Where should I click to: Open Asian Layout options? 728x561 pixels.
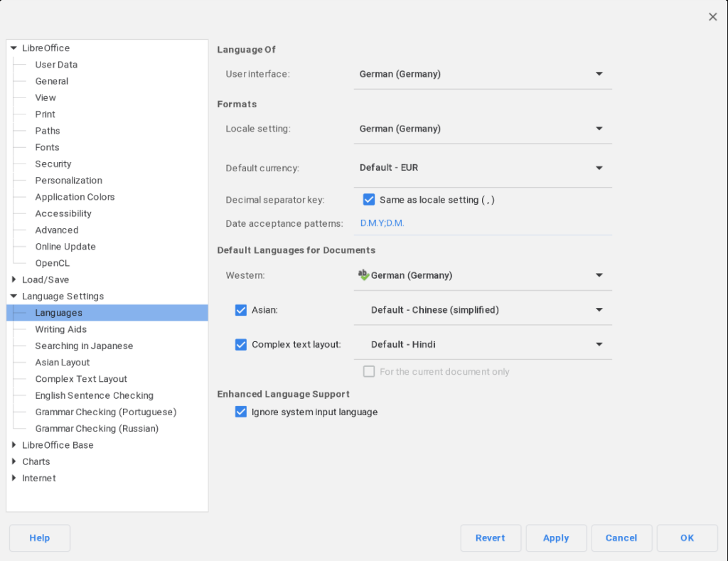(63, 362)
